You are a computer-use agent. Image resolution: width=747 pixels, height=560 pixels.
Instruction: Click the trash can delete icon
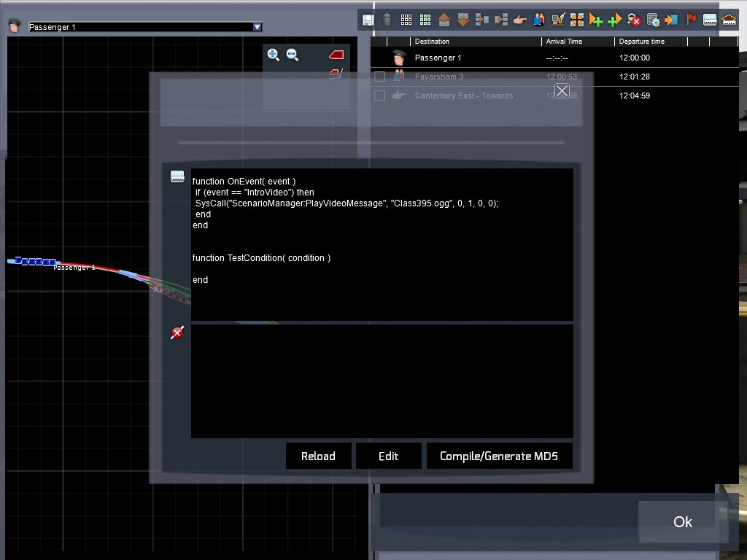tap(387, 20)
